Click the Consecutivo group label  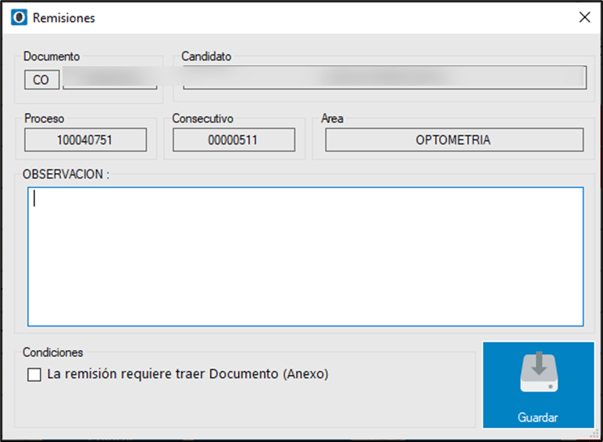point(203,118)
